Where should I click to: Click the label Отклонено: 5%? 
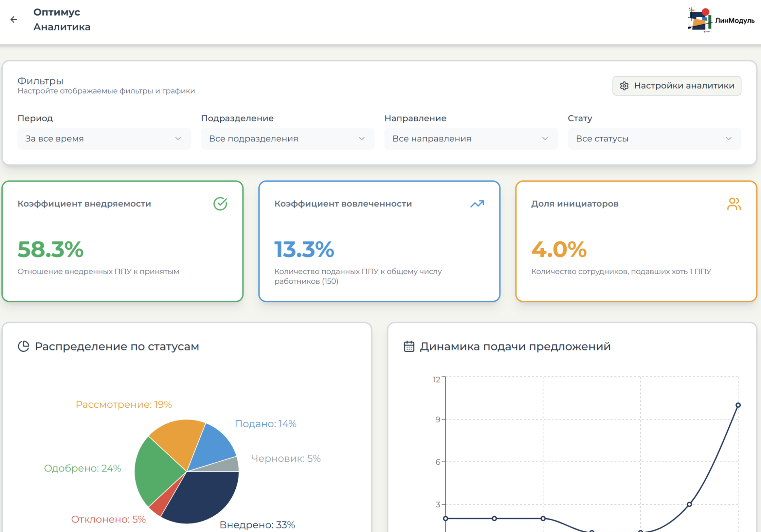pyautogui.click(x=108, y=519)
